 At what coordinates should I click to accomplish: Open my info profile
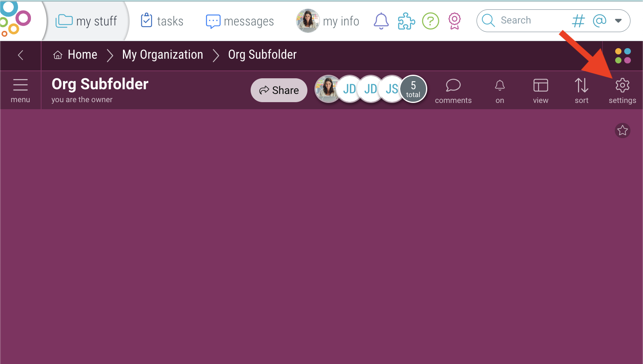pos(328,21)
